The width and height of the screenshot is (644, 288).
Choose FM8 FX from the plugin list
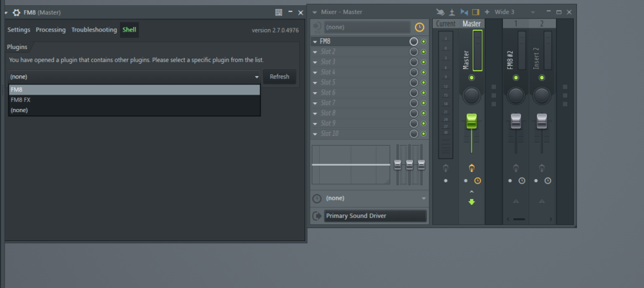tap(135, 100)
